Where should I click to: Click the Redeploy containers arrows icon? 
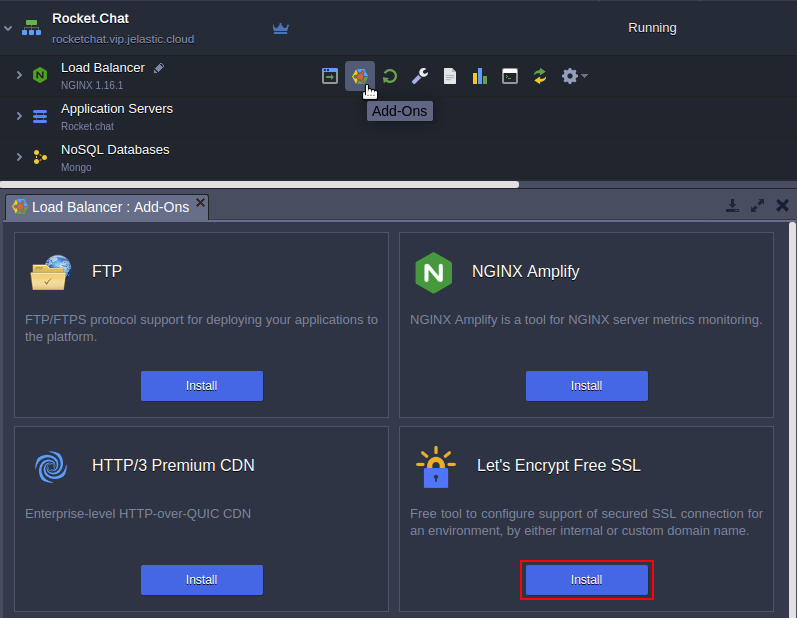click(540, 76)
